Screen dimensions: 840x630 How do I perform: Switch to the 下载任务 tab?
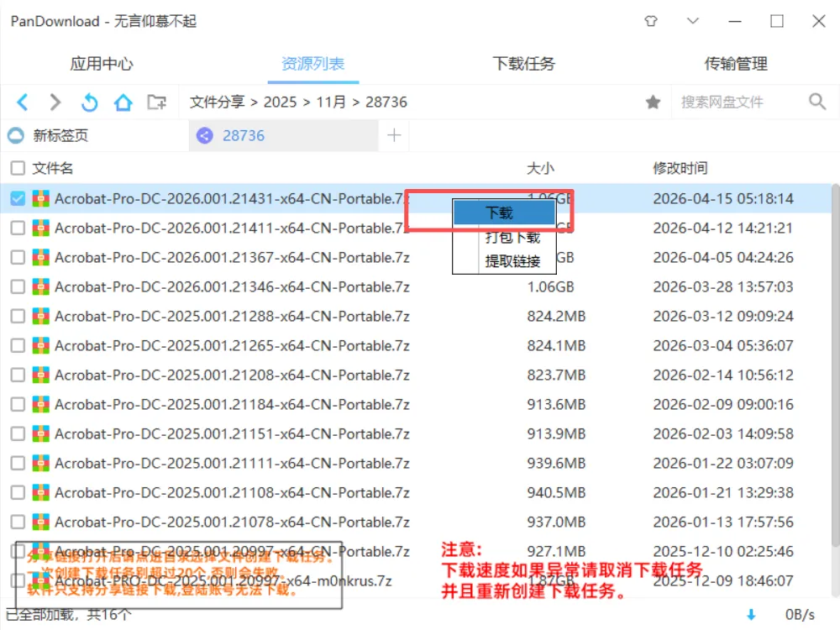point(524,64)
